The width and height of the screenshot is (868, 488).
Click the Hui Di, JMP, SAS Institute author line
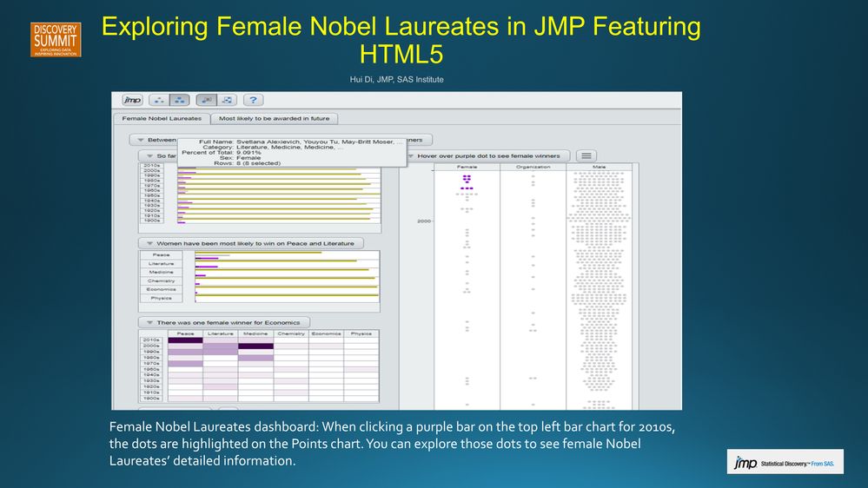[x=396, y=80]
